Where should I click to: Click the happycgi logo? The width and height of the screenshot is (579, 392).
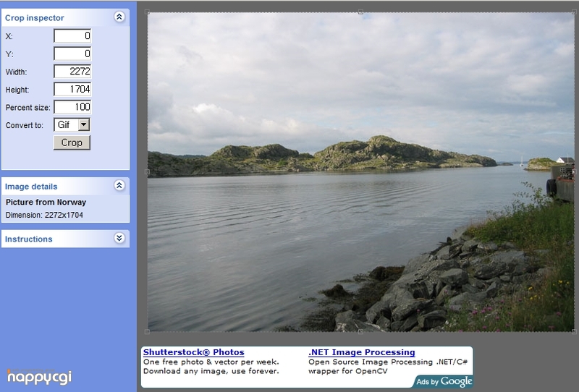(39, 377)
